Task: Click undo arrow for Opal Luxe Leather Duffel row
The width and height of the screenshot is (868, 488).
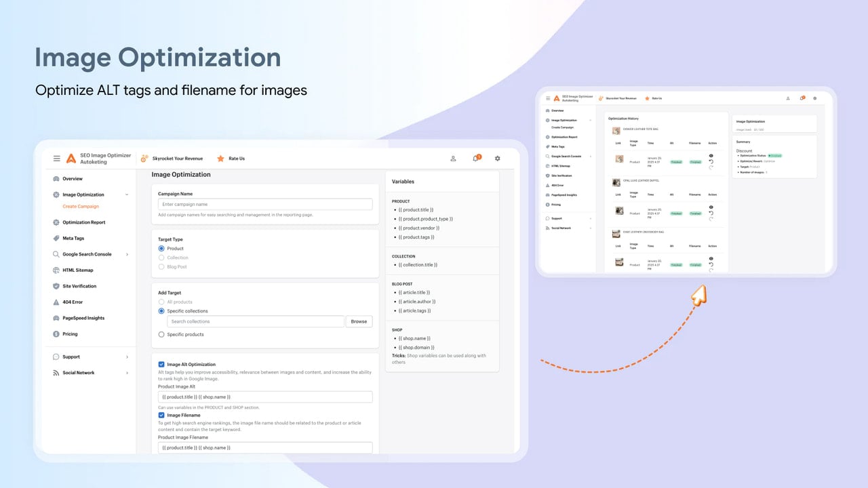Action: point(711,213)
